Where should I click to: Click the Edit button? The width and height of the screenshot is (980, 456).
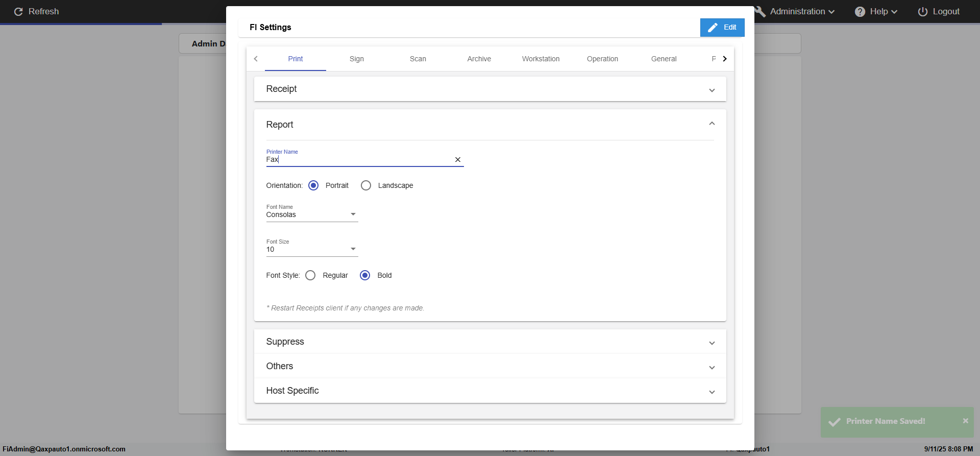point(722,28)
